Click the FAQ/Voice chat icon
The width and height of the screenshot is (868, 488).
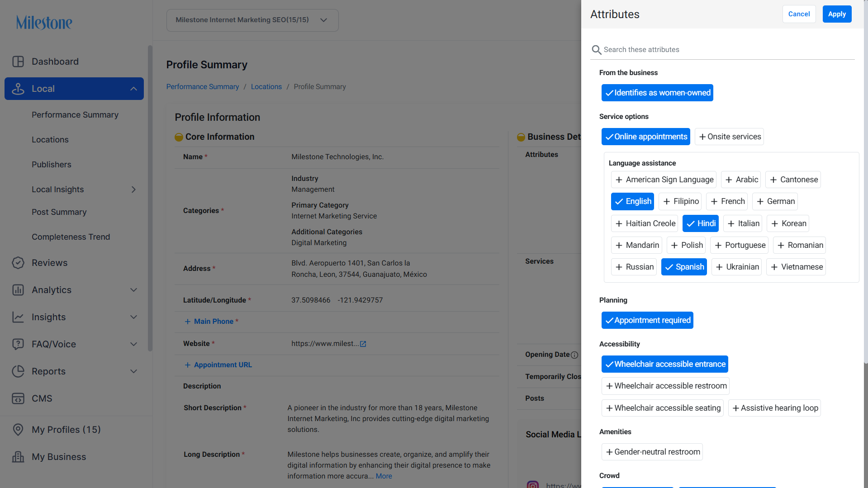tap(18, 344)
